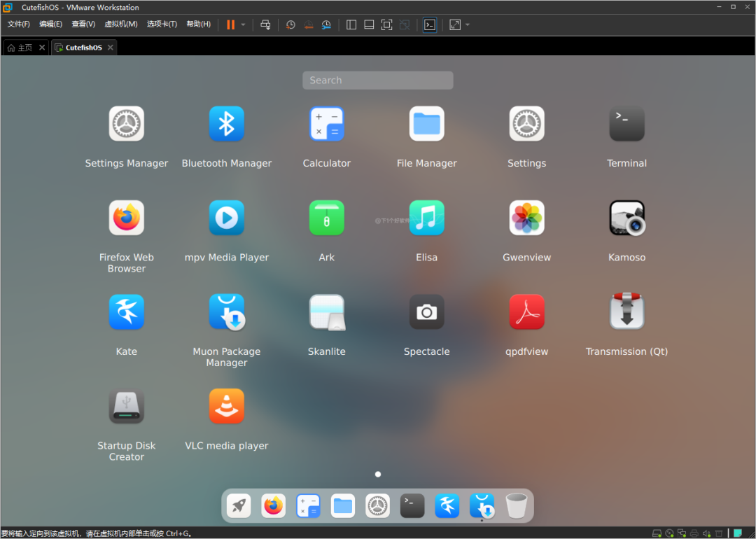
Task: Pause the virtual machine
Action: (231, 24)
